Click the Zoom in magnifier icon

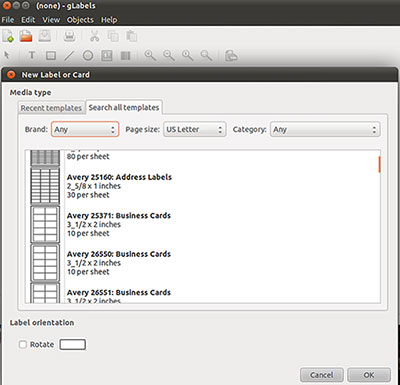(x=150, y=55)
